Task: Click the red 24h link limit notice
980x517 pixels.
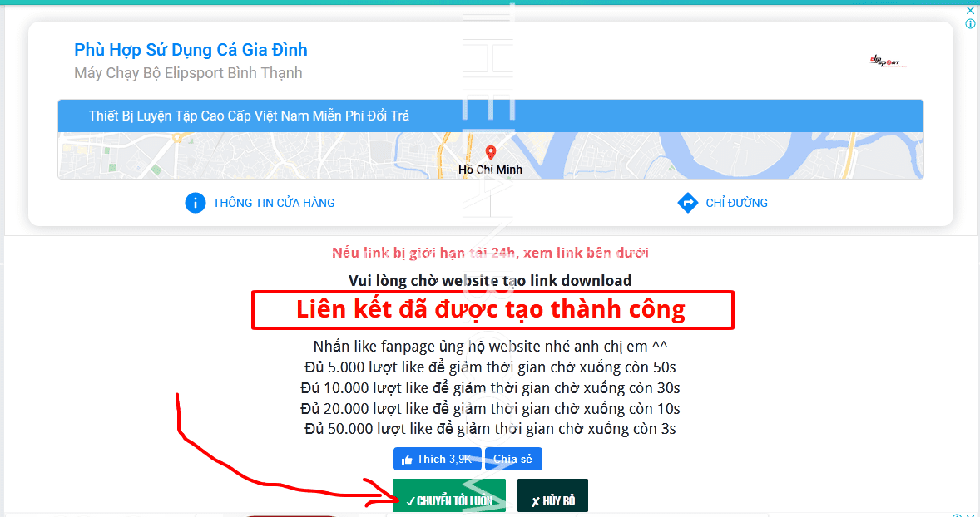Action: click(x=490, y=253)
